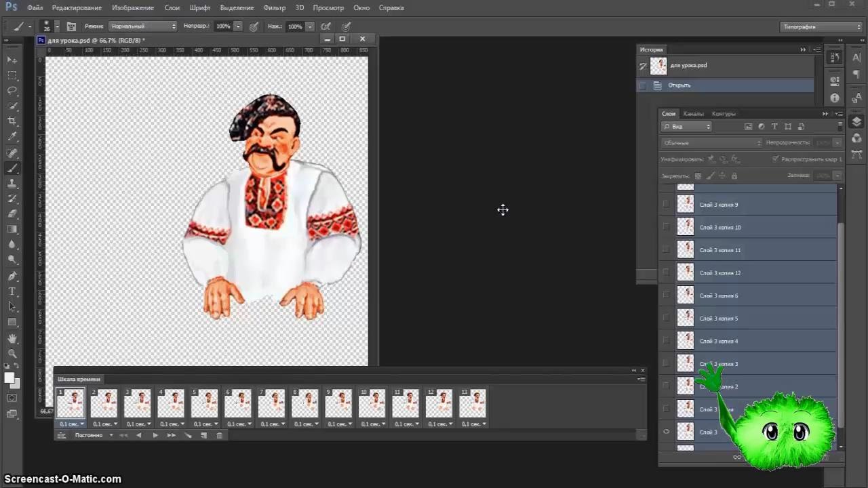Duplicate selected frame in timeline
This screenshot has height=488, width=868.
tap(203, 435)
